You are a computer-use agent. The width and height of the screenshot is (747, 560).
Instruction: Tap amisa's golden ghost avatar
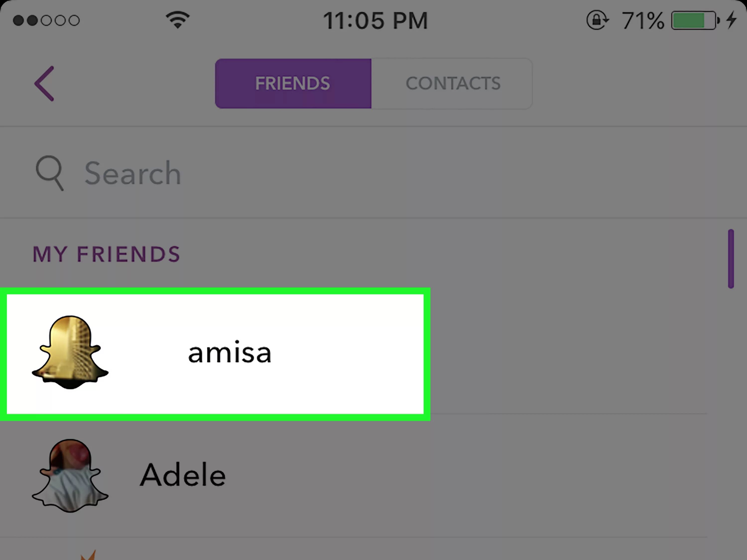(70, 352)
